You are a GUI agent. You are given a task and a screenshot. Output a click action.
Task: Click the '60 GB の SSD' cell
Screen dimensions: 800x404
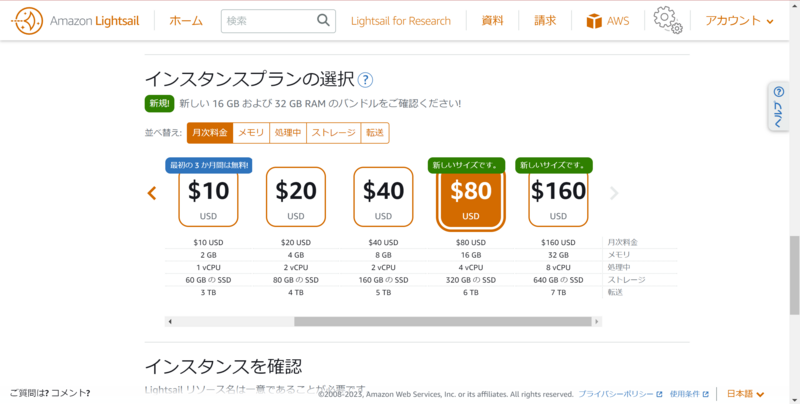[x=208, y=280]
